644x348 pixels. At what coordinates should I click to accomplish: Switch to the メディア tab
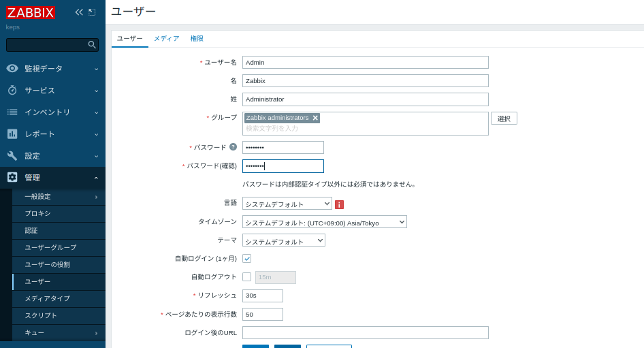click(166, 38)
